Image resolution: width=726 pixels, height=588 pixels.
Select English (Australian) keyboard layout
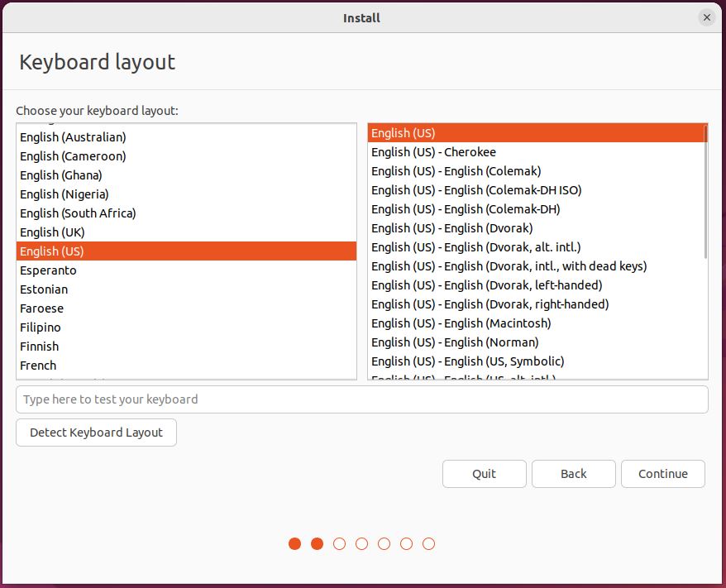click(x=73, y=137)
